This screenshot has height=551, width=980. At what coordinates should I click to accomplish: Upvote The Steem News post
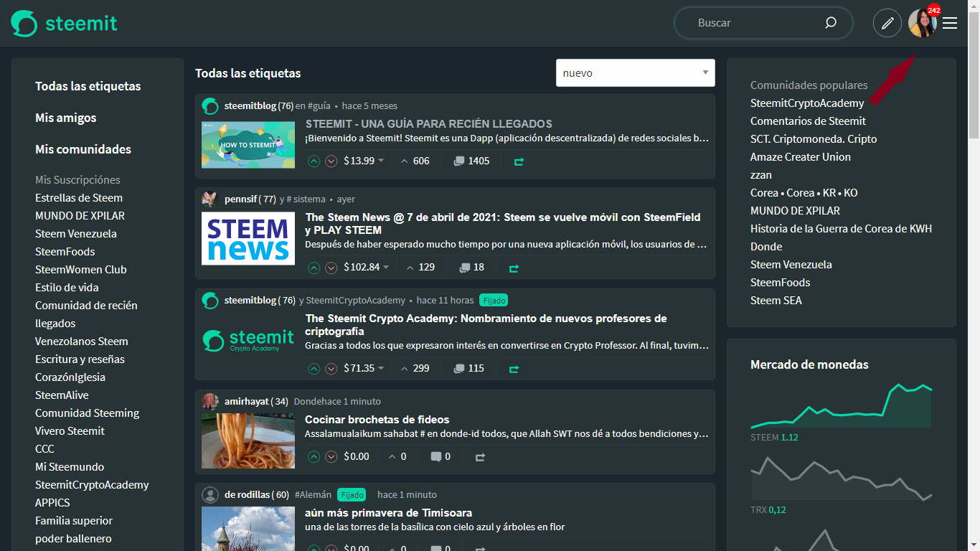[x=314, y=268]
